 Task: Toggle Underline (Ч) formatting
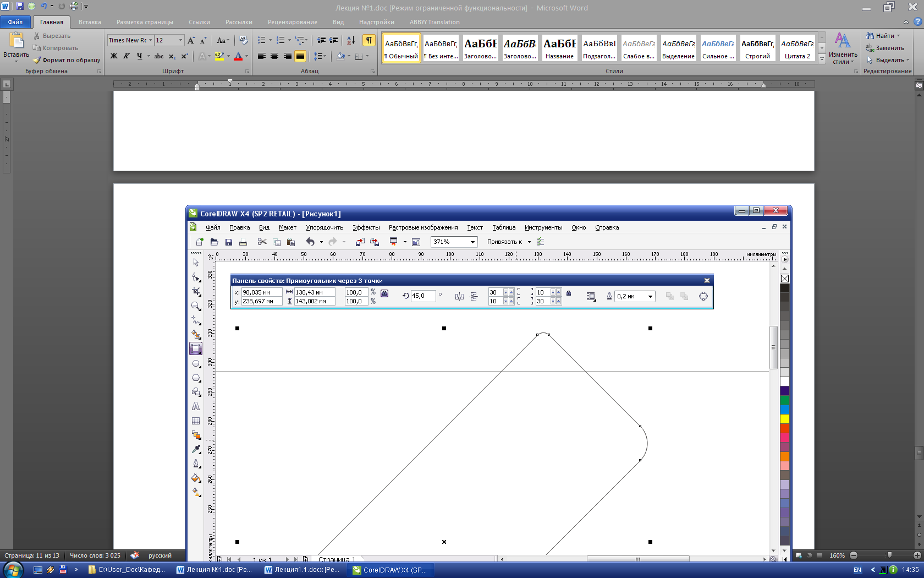(x=139, y=56)
